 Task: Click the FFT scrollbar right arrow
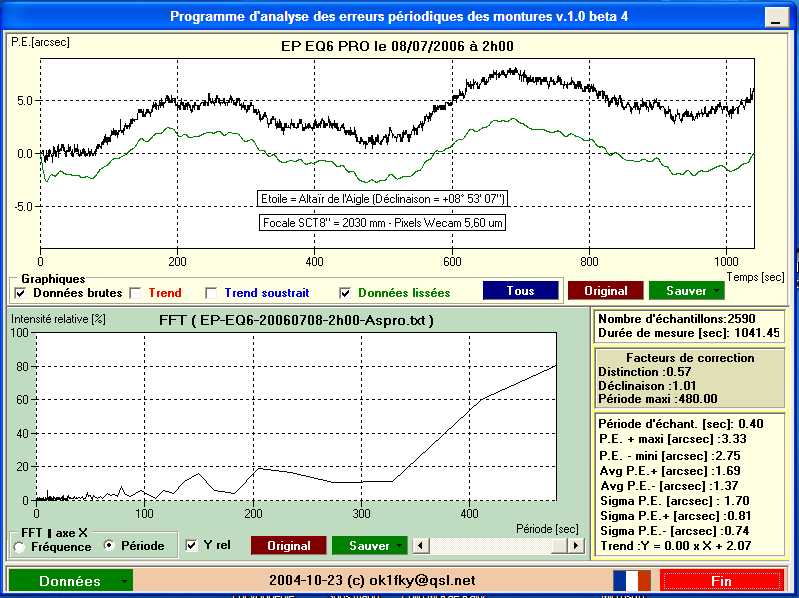(576, 546)
